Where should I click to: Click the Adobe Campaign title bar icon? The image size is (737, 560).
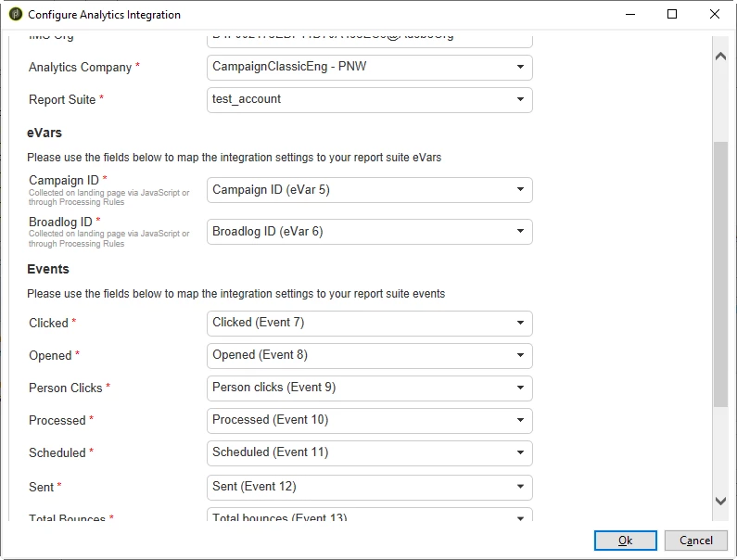point(15,15)
